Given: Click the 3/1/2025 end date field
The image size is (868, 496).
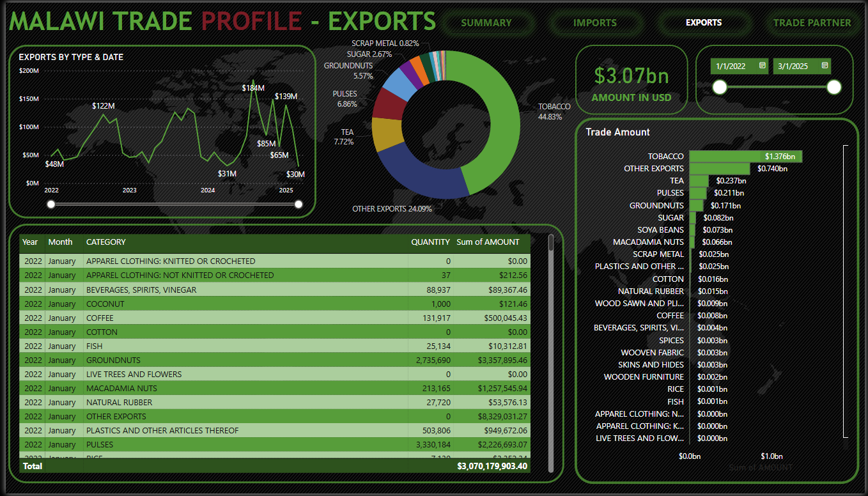Looking at the screenshot, I should (x=794, y=66).
